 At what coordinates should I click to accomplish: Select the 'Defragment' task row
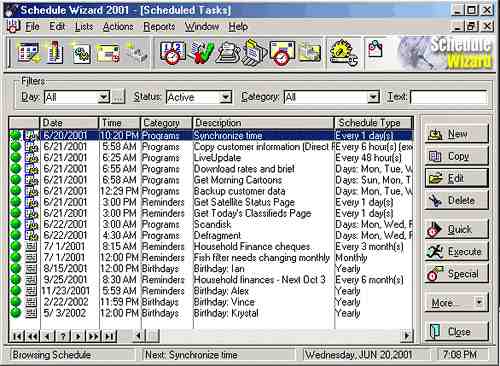coord(211,235)
